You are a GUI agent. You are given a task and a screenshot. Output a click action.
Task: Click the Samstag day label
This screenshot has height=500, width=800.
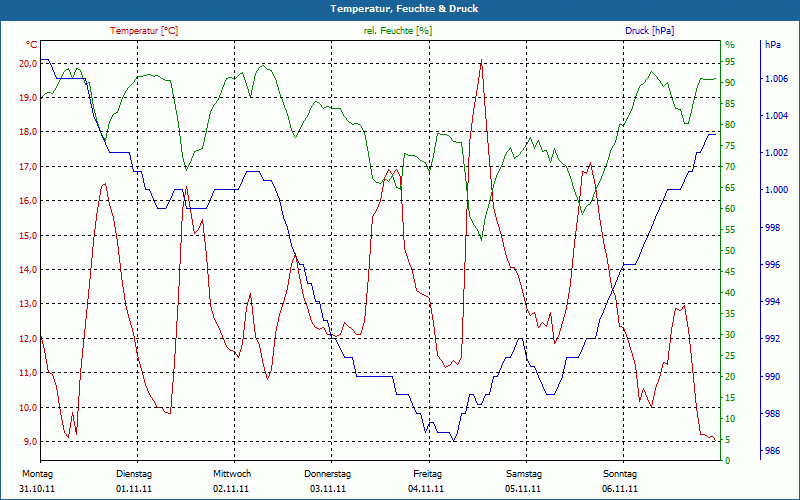pyautogui.click(x=523, y=474)
